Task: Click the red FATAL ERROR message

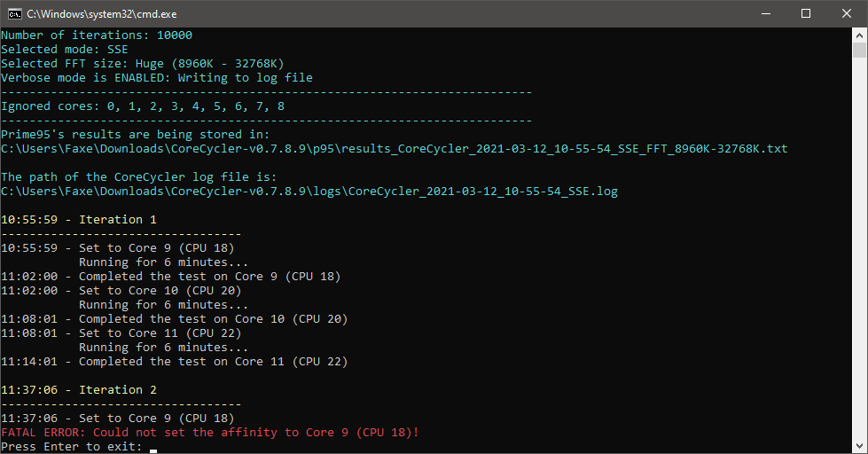Action: pyautogui.click(x=210, y=433)
